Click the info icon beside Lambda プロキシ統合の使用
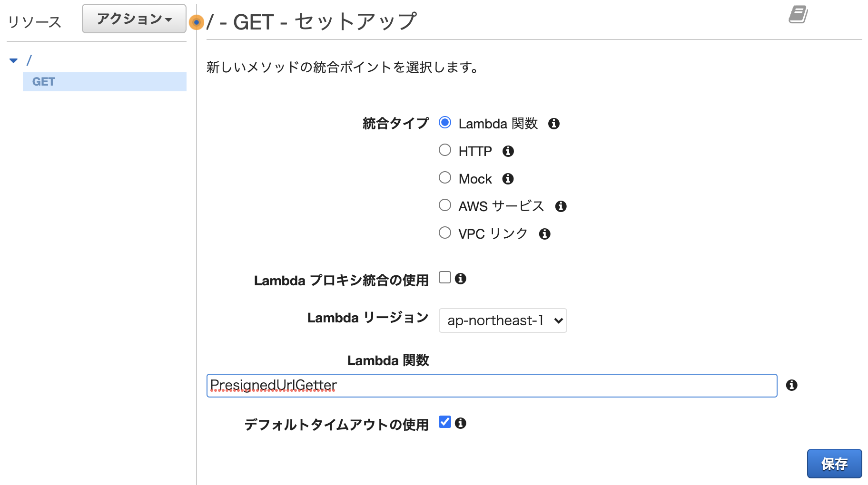The image size is (868, 485). click(461, 279)
